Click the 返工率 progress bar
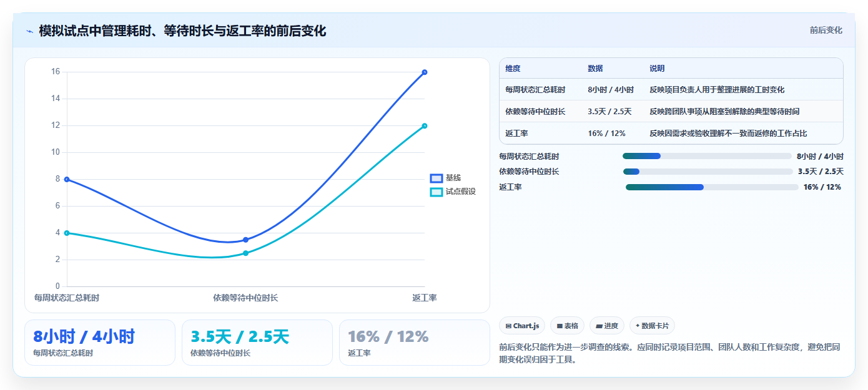Screen dimensions: 868x390 click(x=712, y=187)
